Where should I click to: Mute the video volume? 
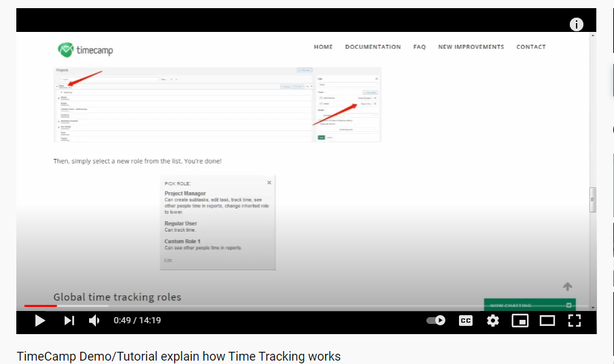click(x=94, y=321)
